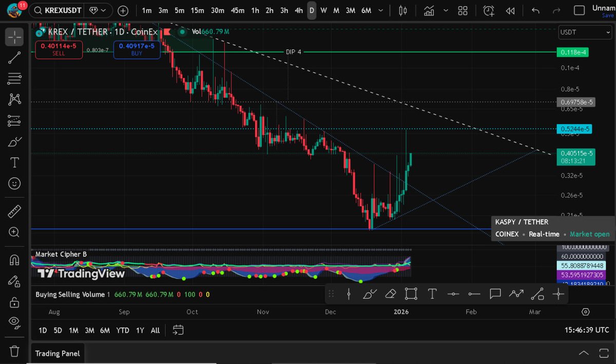Expand the chevron next to indicators
This screenshot has height=364, width=616.
click(x=446, y=10)
